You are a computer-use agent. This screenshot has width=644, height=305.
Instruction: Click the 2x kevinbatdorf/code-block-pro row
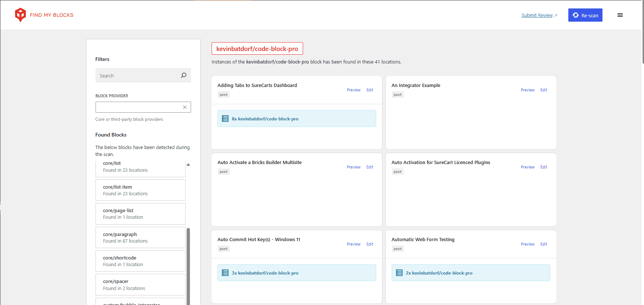[471, 273]
